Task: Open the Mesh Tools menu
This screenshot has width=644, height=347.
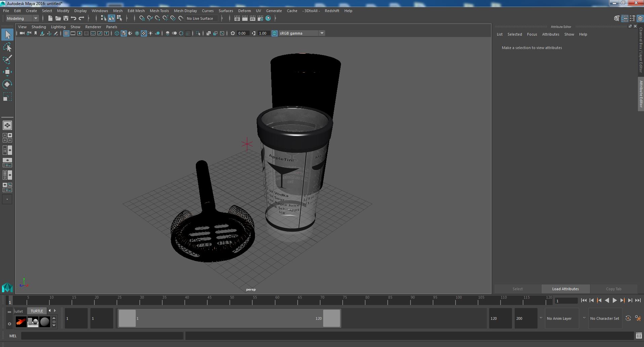Action: point(159,11)
